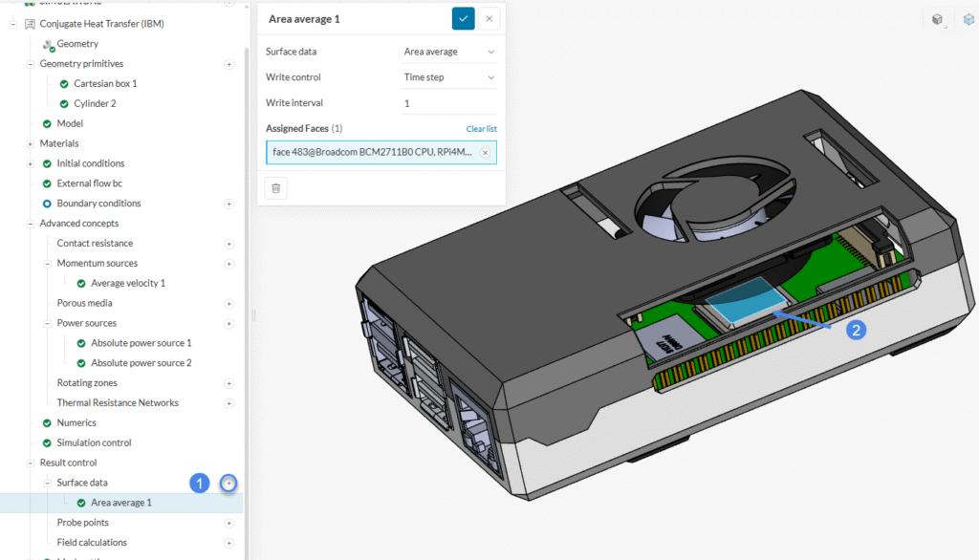Add a Boundary conditions entry with plus
Screen dimensions: 979x560
coord(228,204)
